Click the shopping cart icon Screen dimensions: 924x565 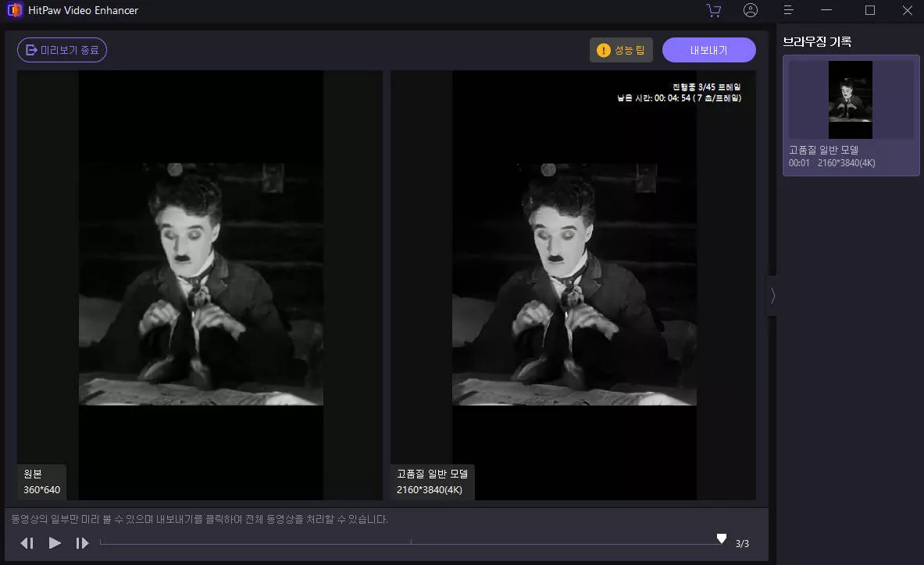point(713,10)
